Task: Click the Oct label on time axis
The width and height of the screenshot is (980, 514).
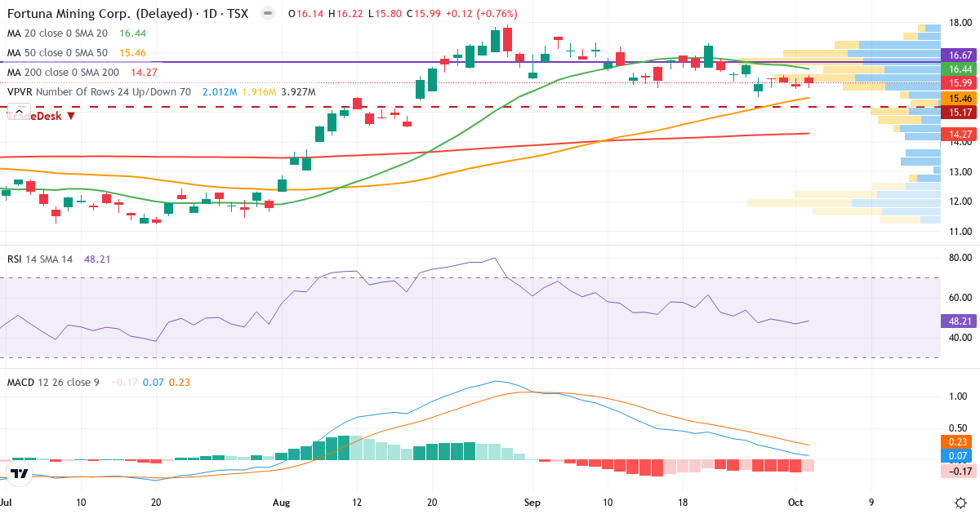Action: pyautogui.click(x=795, y=503)
